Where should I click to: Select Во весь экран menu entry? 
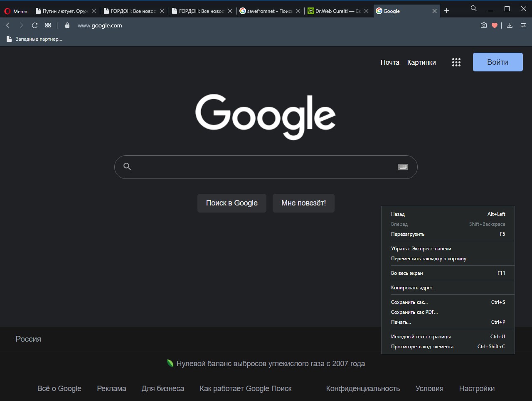[448, 273]
